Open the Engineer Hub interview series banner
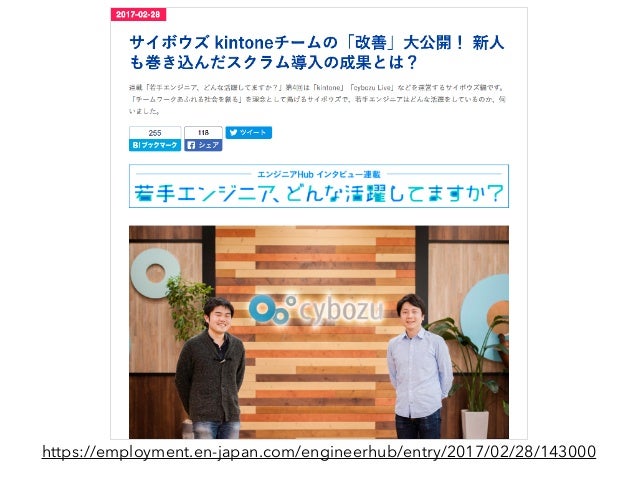 pos(319,186)
